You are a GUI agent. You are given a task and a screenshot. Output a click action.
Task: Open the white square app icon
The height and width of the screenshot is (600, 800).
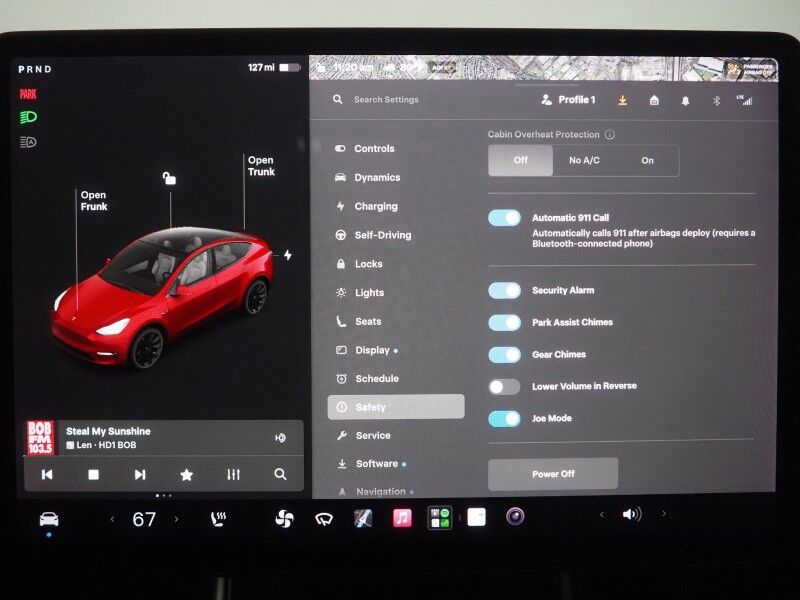[x=477, y=517]
